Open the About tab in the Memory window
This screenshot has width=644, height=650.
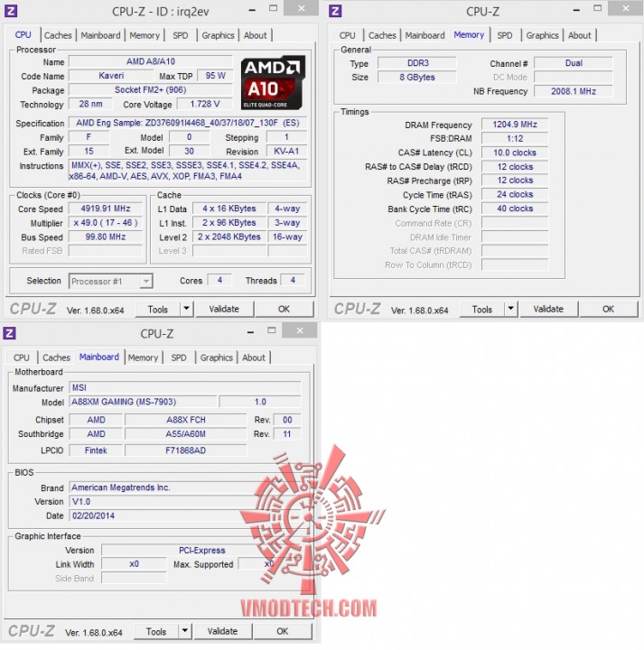(579, 35)
